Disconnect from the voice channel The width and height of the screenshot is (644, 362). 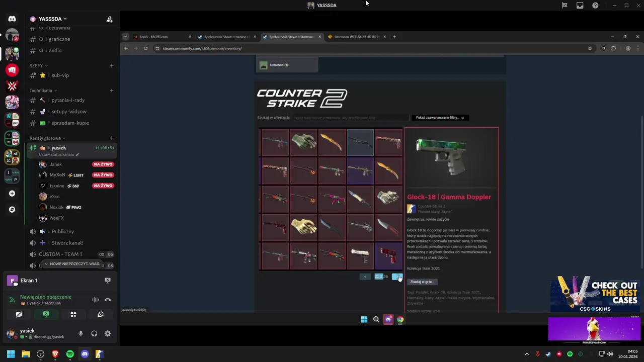107,300
